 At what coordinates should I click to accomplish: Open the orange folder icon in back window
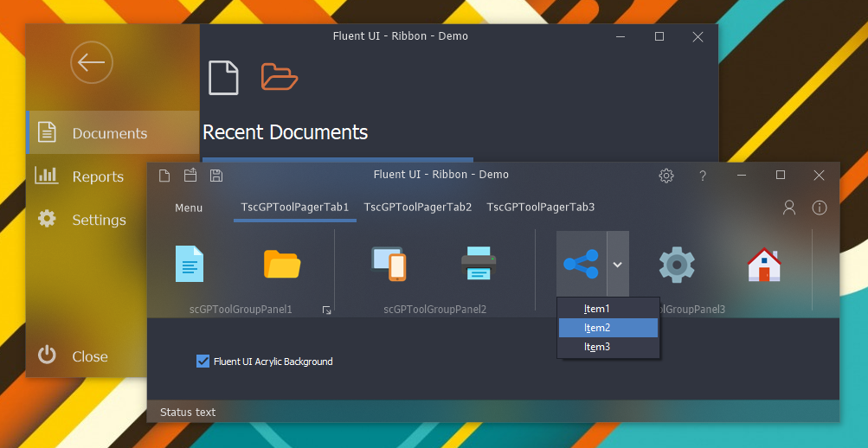(x=280, y=77)
